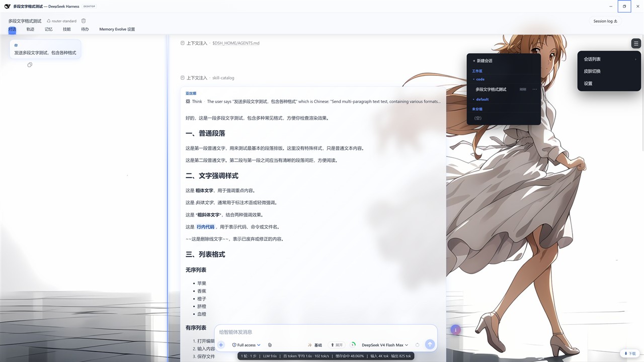The height and width of the screenshot is (362, 644).
Task: Click the 下载 button at bottom right
Action: tap(630, 353)
